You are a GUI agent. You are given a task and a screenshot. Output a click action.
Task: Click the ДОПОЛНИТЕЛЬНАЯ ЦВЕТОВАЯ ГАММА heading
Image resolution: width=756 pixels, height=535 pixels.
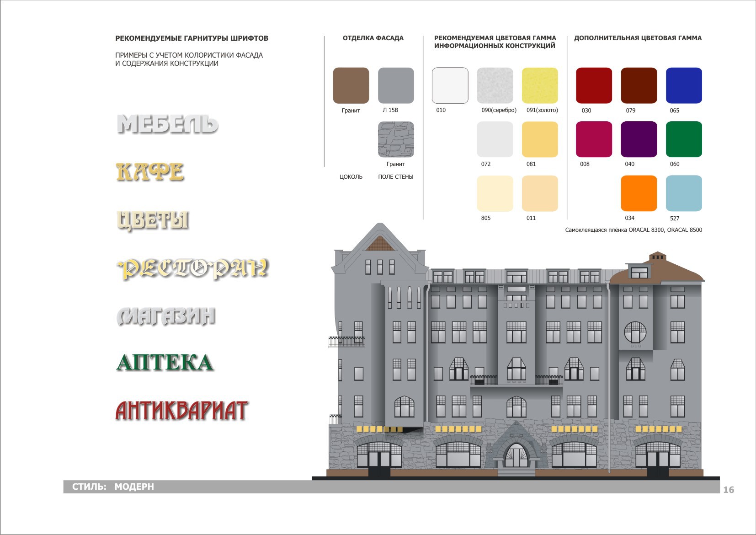tap(638, 38)
